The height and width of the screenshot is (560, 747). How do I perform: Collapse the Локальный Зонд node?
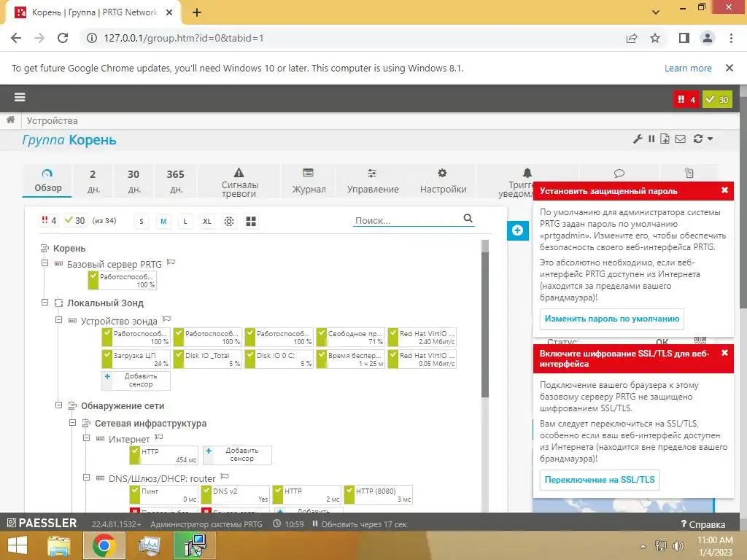44,303
